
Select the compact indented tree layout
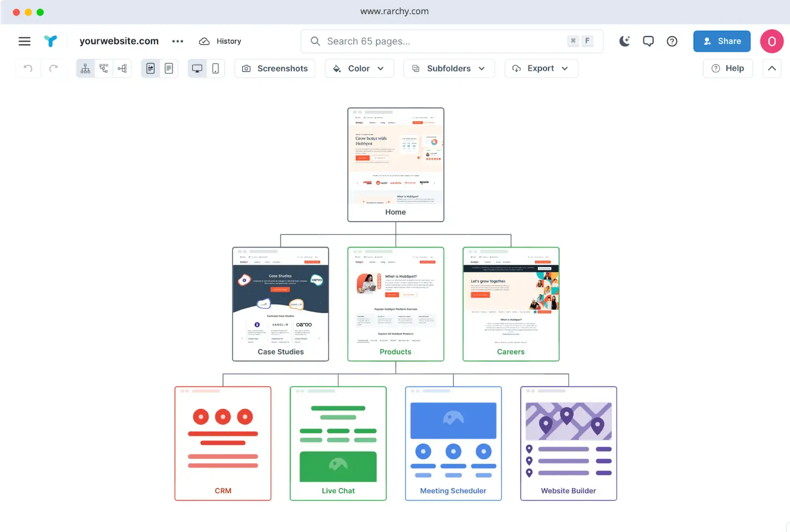tap(104, 68)
